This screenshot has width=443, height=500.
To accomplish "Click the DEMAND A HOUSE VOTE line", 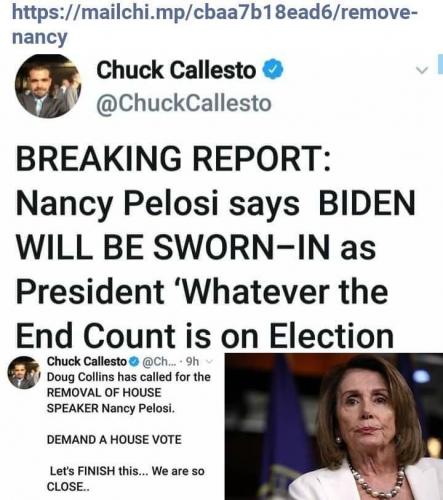I will click(x=114, y=440).
